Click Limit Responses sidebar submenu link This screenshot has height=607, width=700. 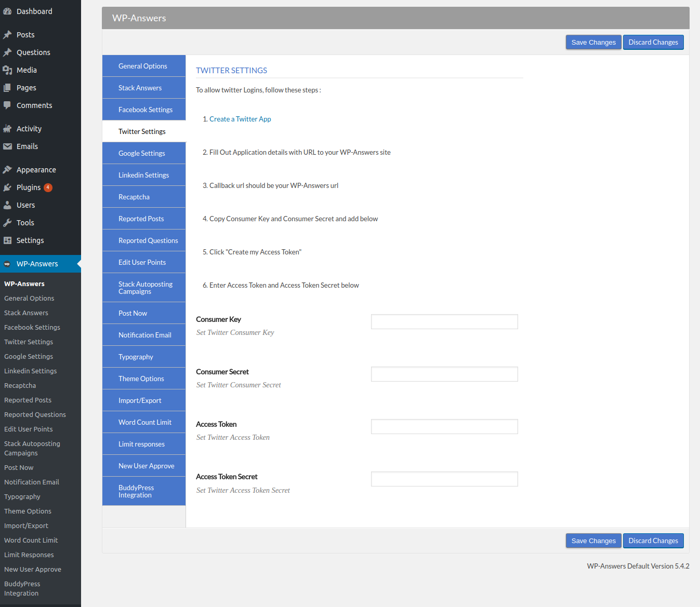[x=29, y=555]
